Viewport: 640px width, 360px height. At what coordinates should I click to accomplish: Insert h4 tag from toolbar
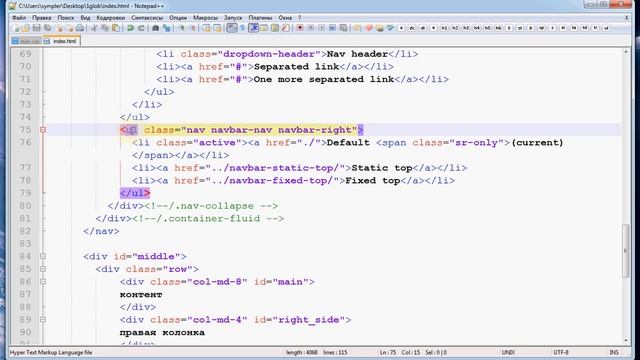pyautogui.click(x=477, y=28)
